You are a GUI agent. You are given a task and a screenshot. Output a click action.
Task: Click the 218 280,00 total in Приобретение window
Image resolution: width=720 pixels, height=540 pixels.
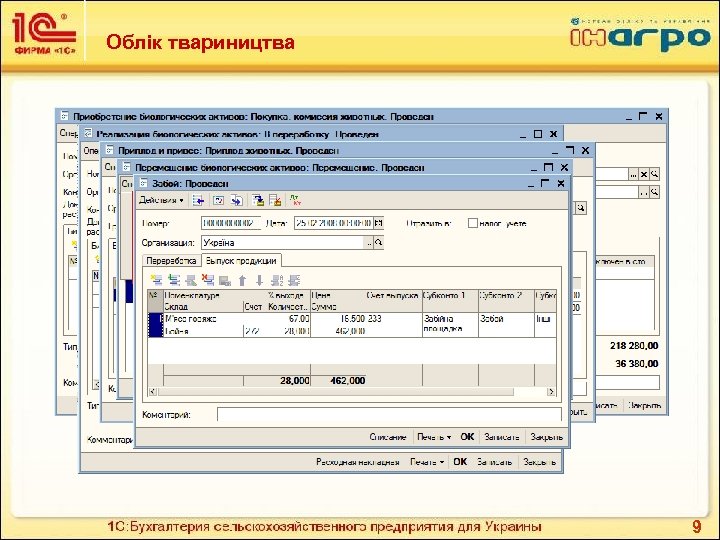pyautogui.click(x=634, y=346)
